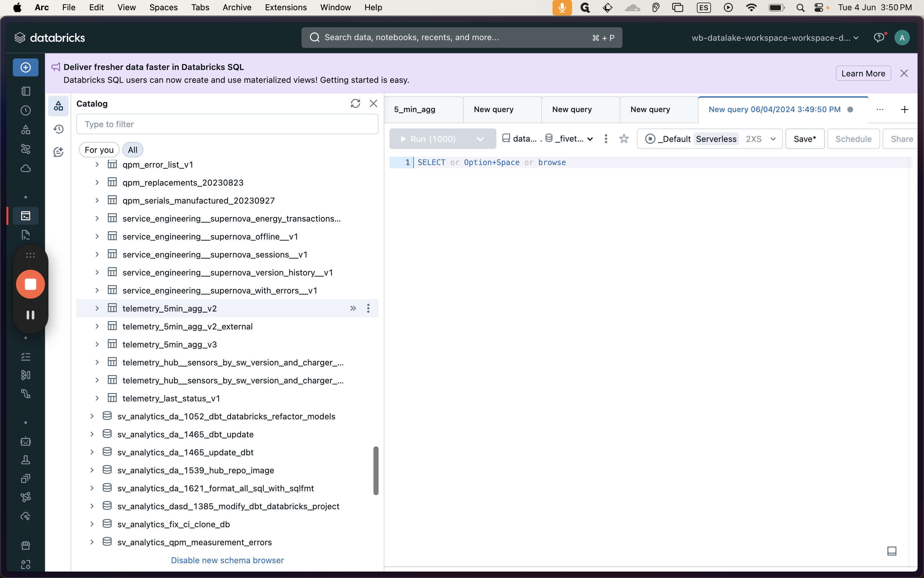Open Compute cloud icon in sidebar
The image size is (924, 578).
click(x=26, y=168)
